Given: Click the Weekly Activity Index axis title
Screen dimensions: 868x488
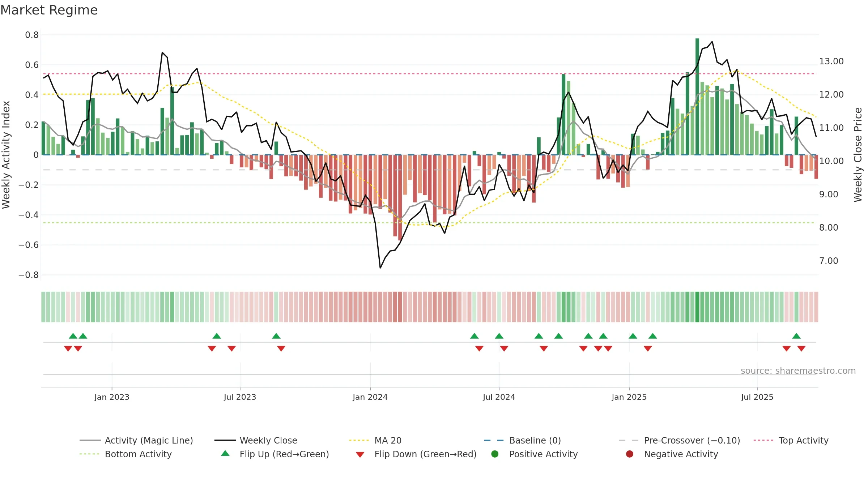Looking at the screenshot, I should coord(6,155).
